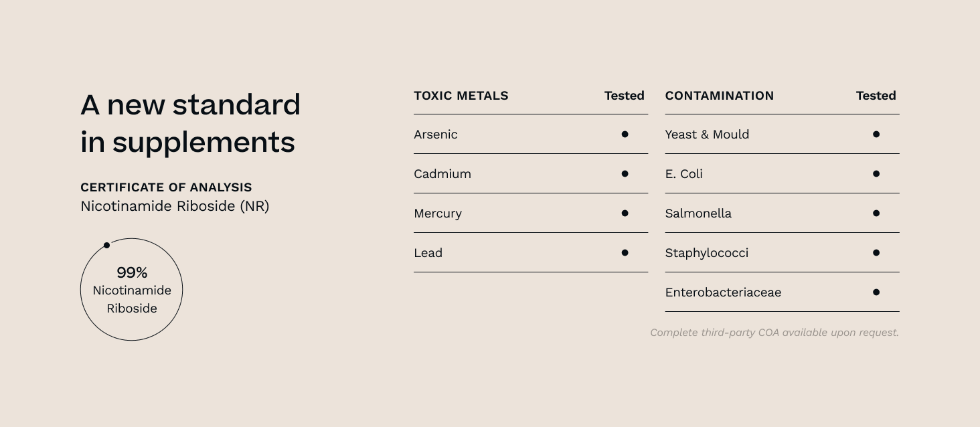
Task: Click the third-party COA availability note
Action: click(774, 333)
